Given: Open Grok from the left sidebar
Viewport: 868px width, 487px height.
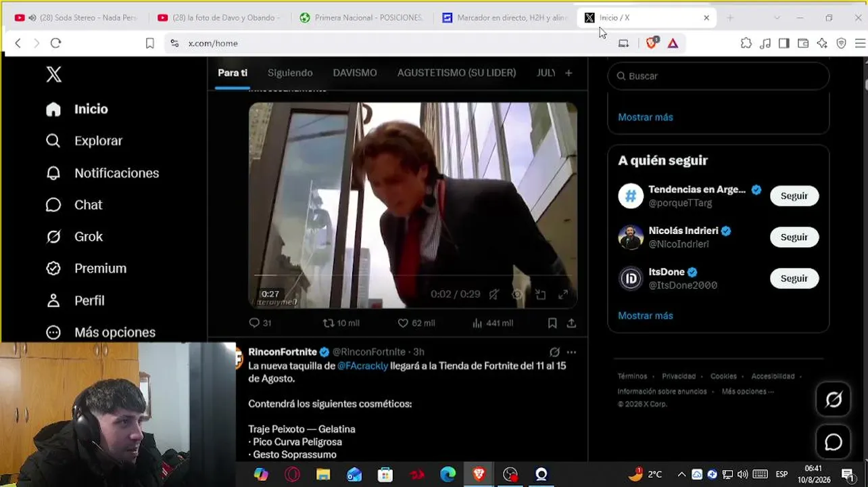Looking at the screenshot, I should pos(74,237).
